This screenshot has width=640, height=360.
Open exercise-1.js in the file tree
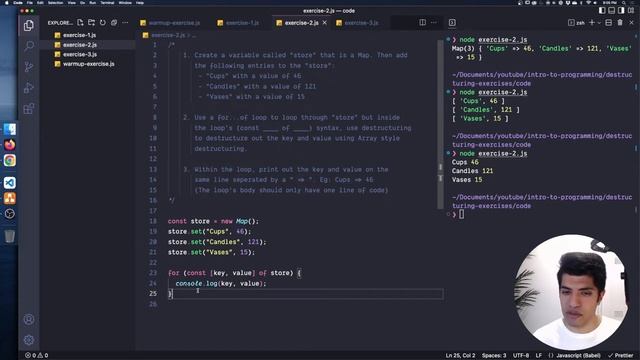click(x=79, y=35)
